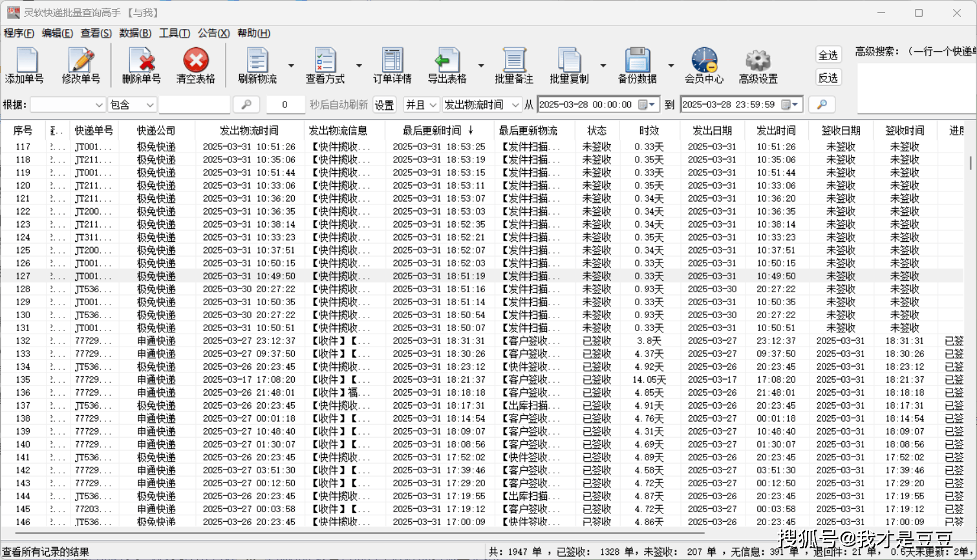Open the 工具(T) menu

(x=175, y=33)
